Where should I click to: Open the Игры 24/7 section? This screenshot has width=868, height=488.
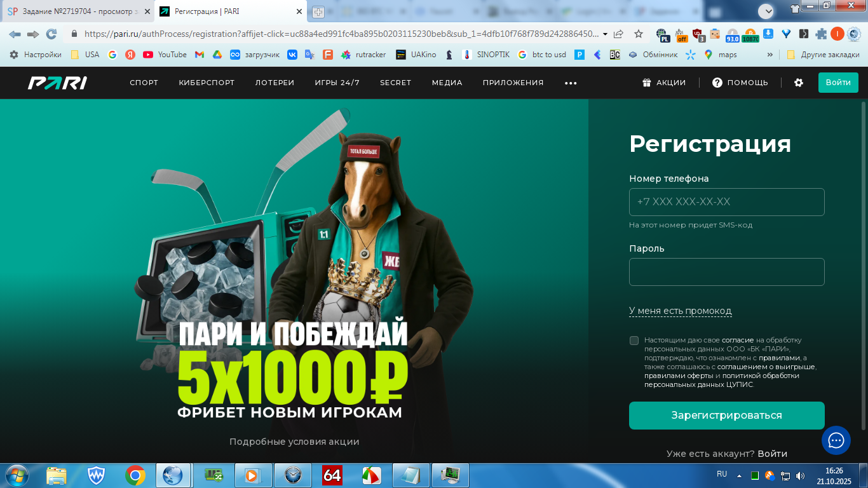coord(337,83)
